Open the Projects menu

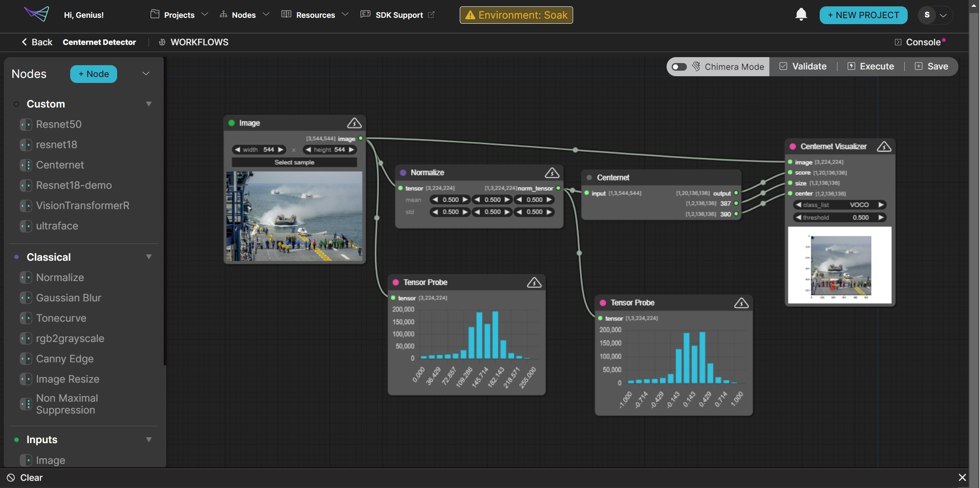[179, 15]
